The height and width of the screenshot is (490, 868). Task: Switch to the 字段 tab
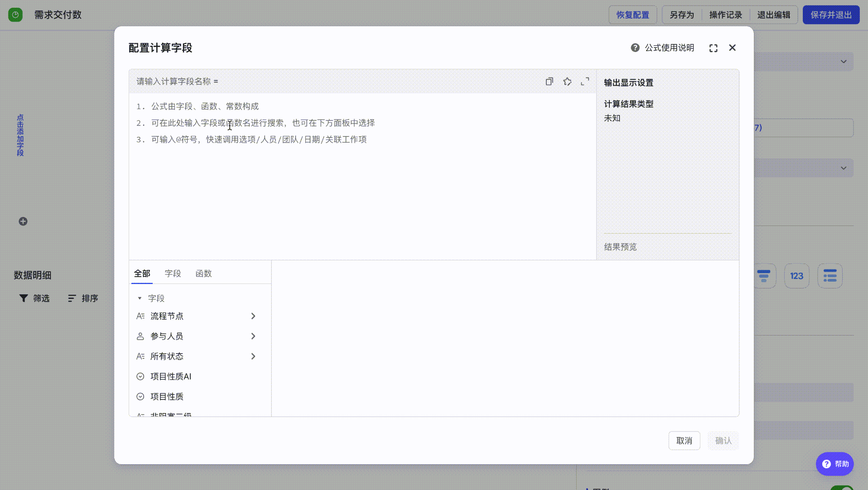tap(173, 274)
